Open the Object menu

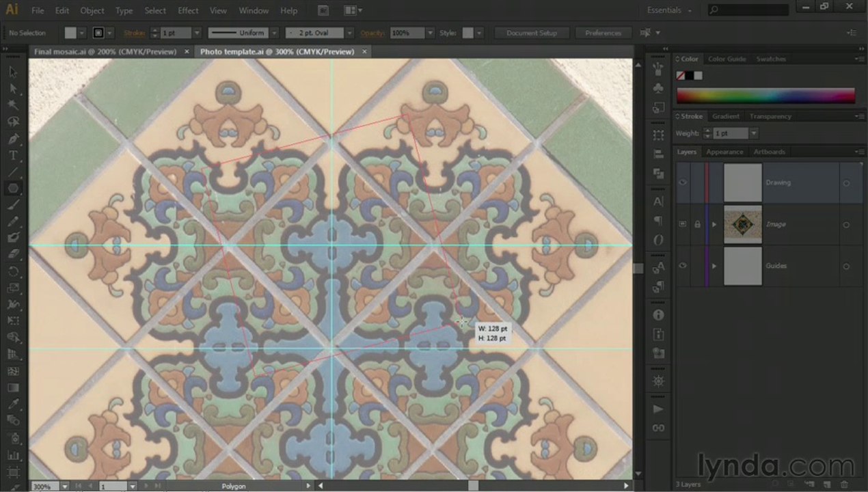pos(92,10)
